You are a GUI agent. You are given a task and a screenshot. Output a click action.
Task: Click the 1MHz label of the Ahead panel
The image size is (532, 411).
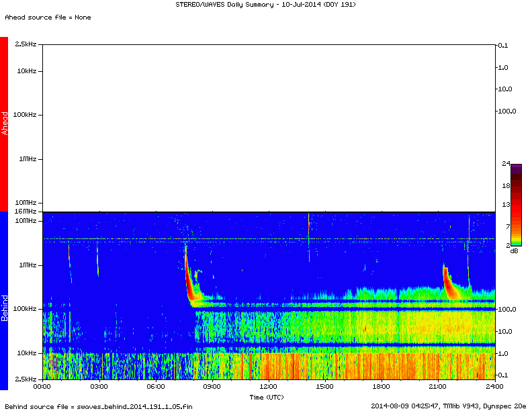coord(28,158)
